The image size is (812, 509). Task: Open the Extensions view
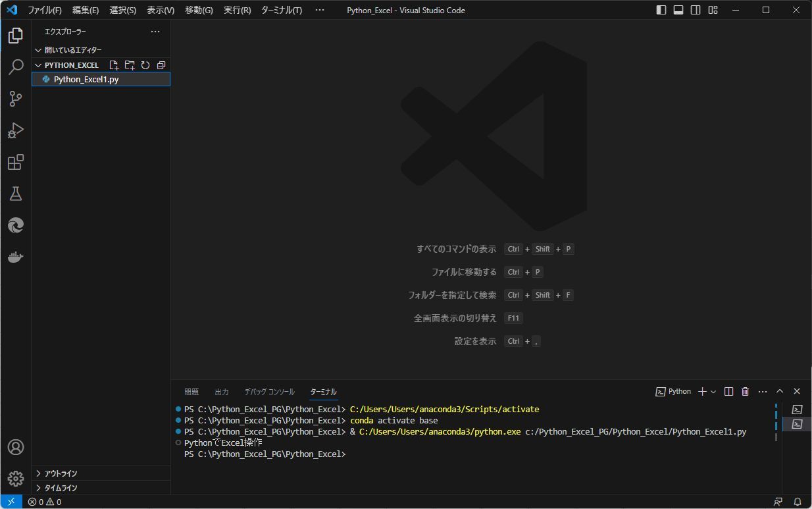click(x=16, y=162)
